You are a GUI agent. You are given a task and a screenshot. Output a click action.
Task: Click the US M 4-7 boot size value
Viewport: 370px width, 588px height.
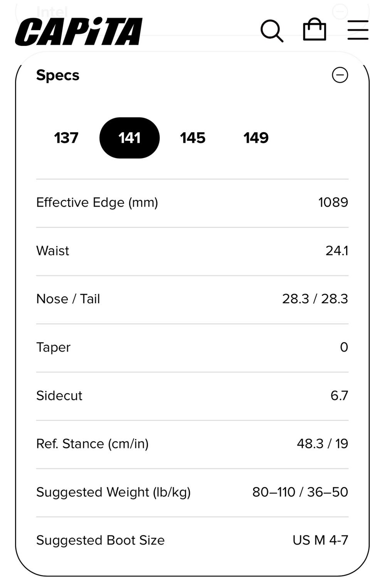click(x=320, y=540)
